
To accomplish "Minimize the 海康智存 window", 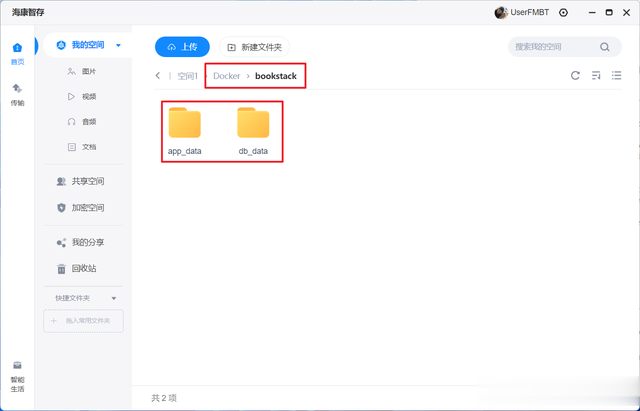I will [592, 13].
